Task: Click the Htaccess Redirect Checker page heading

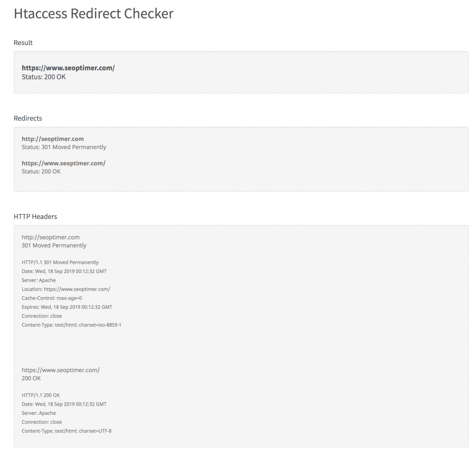Action: tap(93, 13)
